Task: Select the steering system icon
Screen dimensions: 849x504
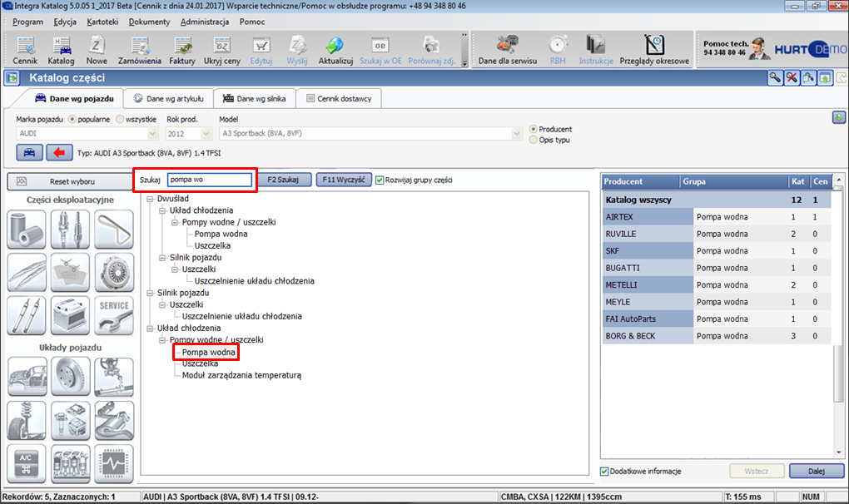Action: 114,377
